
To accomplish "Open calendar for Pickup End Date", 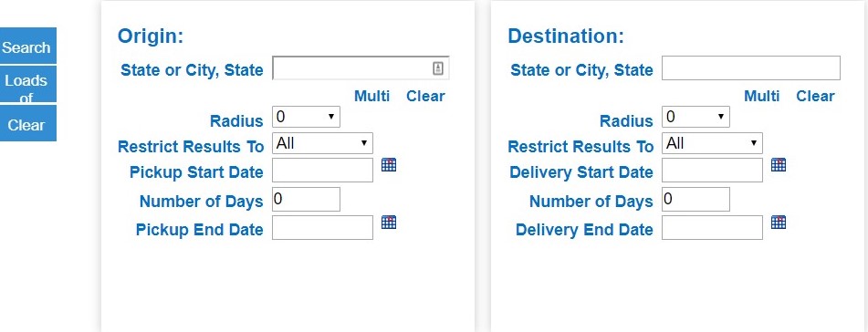I will point(389,222).
